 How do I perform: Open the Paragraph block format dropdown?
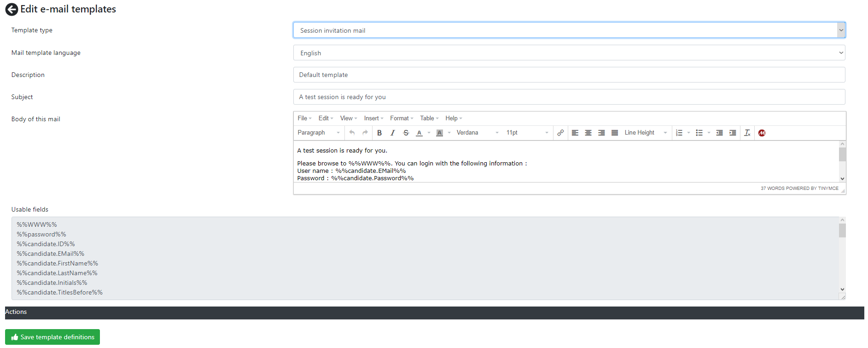click(319, 133)
